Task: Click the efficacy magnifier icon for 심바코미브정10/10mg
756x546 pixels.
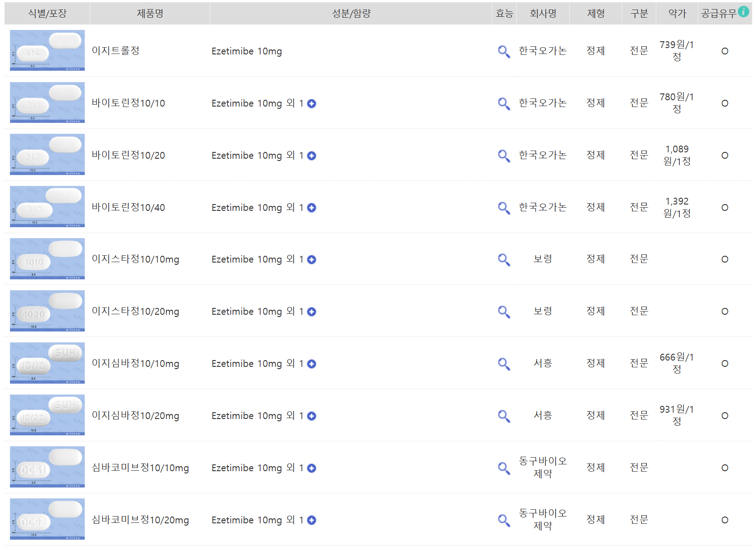Action: point(504,468)
